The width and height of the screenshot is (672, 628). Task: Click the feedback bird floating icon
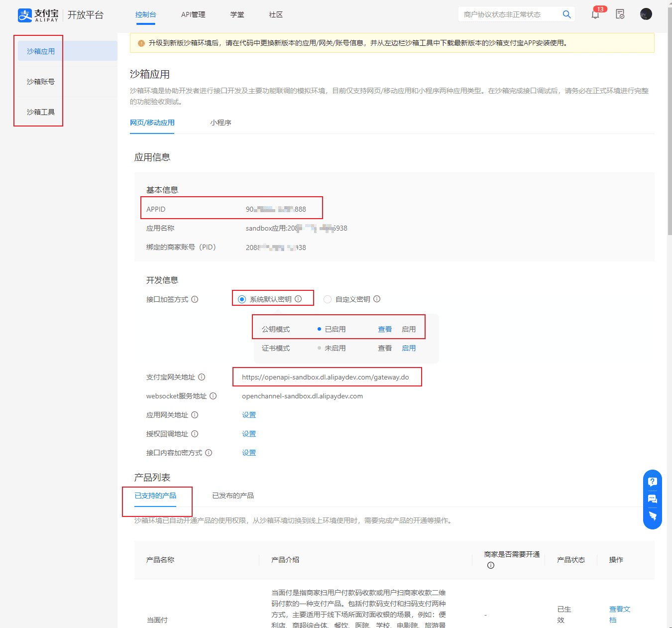pyautogui.click(x=653, y=516)
